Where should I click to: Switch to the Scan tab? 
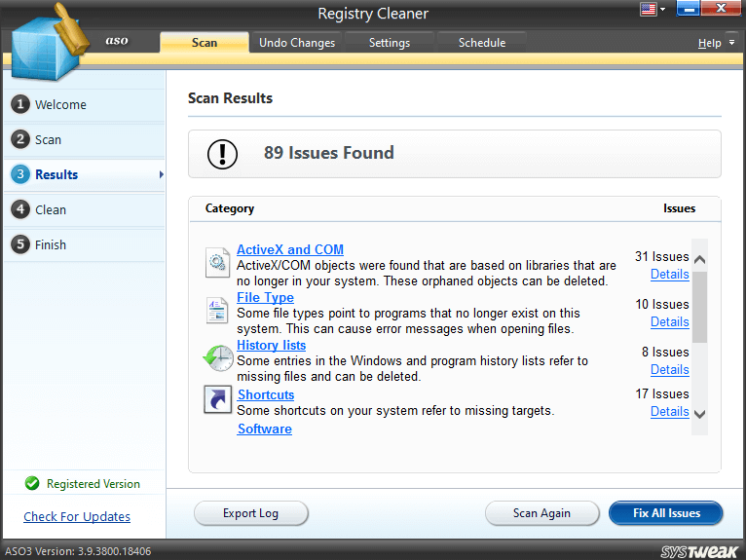(205, 42)
